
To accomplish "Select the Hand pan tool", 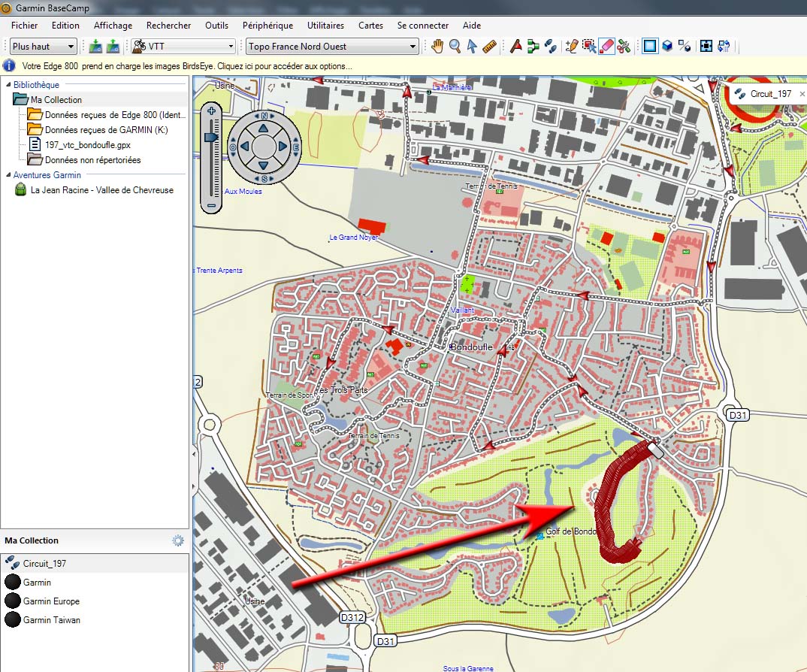I will pyautogui.click(x=437, y=47).
